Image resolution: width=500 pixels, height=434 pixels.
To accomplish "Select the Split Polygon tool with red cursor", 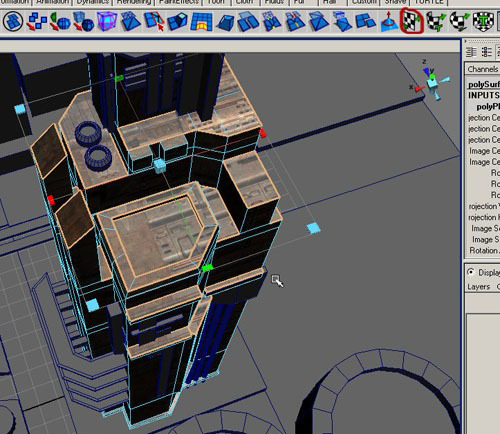I will (155, 21).
